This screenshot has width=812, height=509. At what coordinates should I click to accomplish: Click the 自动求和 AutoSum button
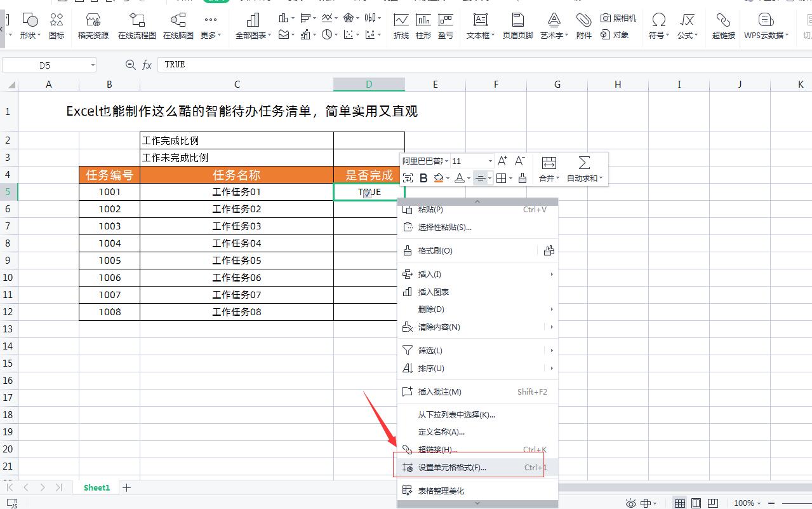pos(582,168)
